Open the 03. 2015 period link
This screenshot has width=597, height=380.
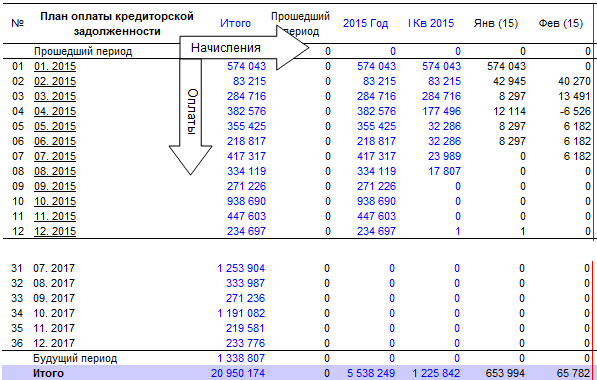pos(55,96)
